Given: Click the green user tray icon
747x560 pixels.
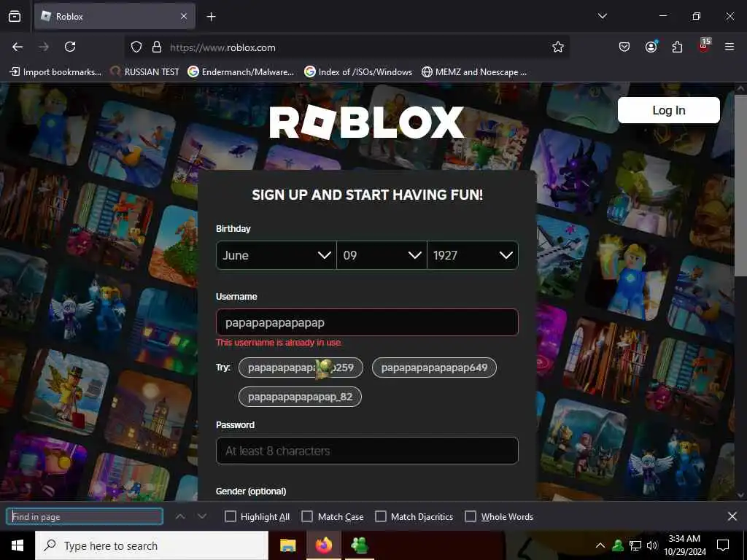Looking at the screenshot, I should point(618,545).
